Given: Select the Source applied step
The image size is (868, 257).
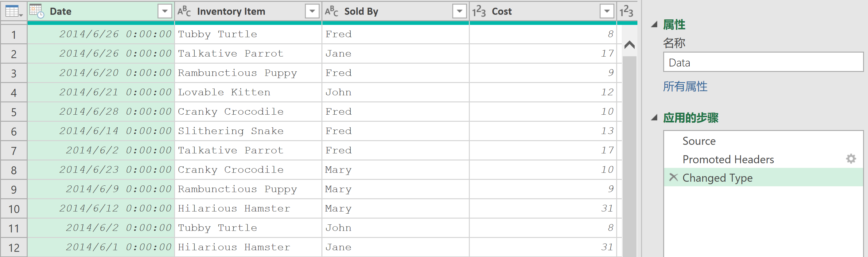Looking at the screenshot, I should [699, 141].
